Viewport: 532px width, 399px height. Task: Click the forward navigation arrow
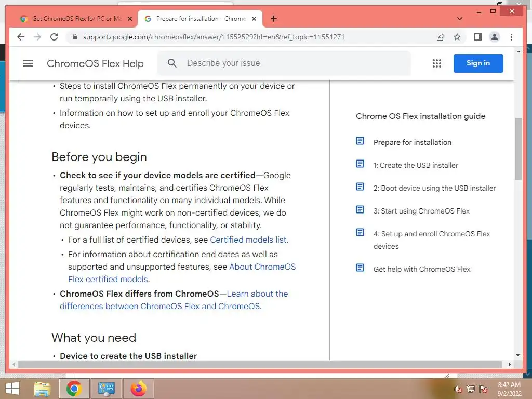click(x=37, y=37)
